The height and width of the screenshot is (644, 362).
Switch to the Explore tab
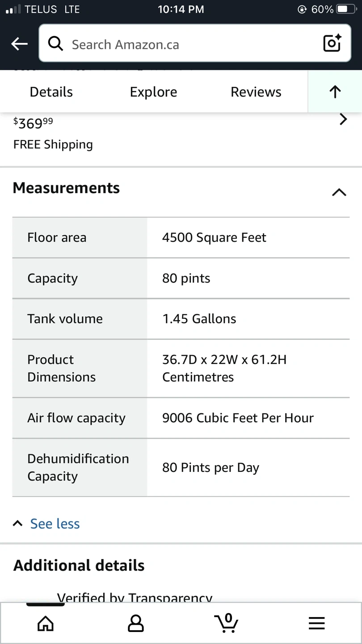(x=153, y=92)
